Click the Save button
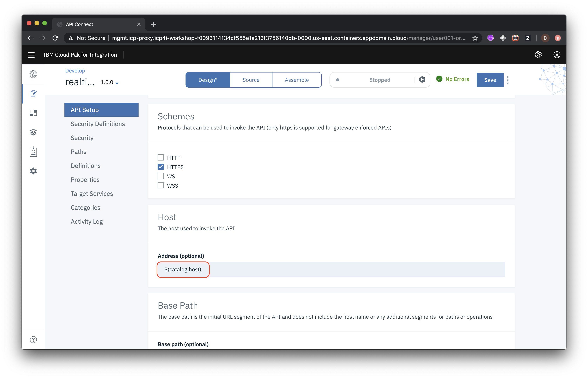Image resolution: width=588 pixels, height=378 pixels. click(x=490, y=80)
